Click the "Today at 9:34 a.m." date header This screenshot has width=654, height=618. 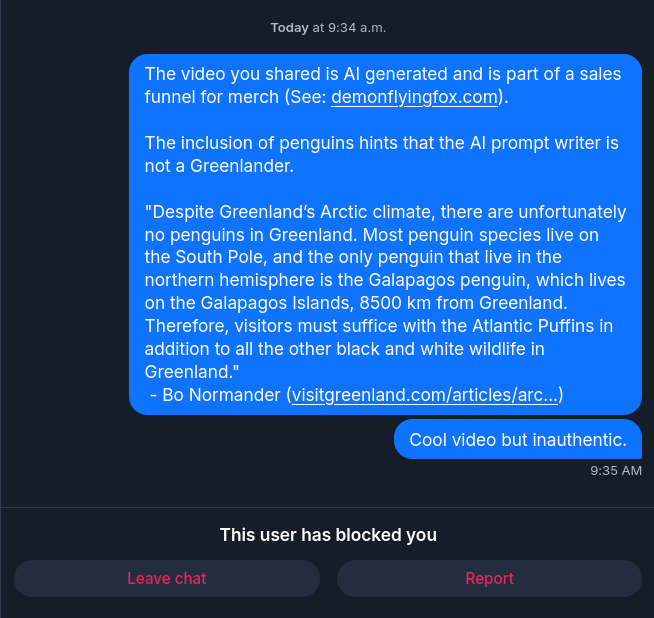point(328,27)
